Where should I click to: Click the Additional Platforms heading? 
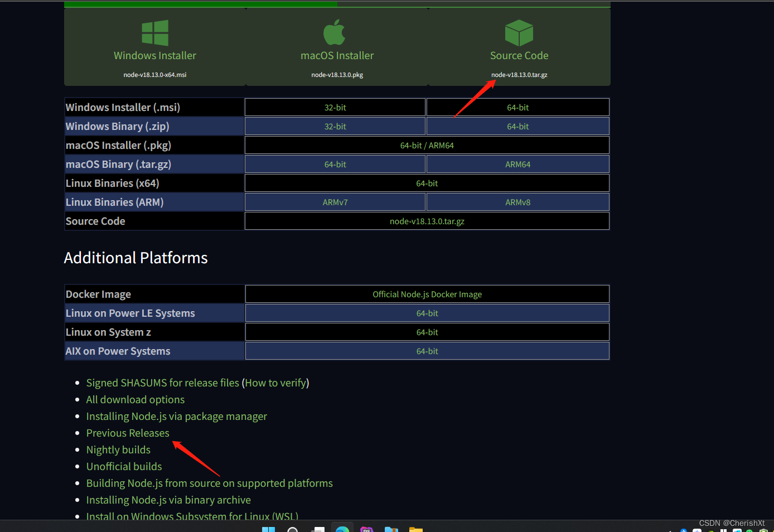[136, 258]
